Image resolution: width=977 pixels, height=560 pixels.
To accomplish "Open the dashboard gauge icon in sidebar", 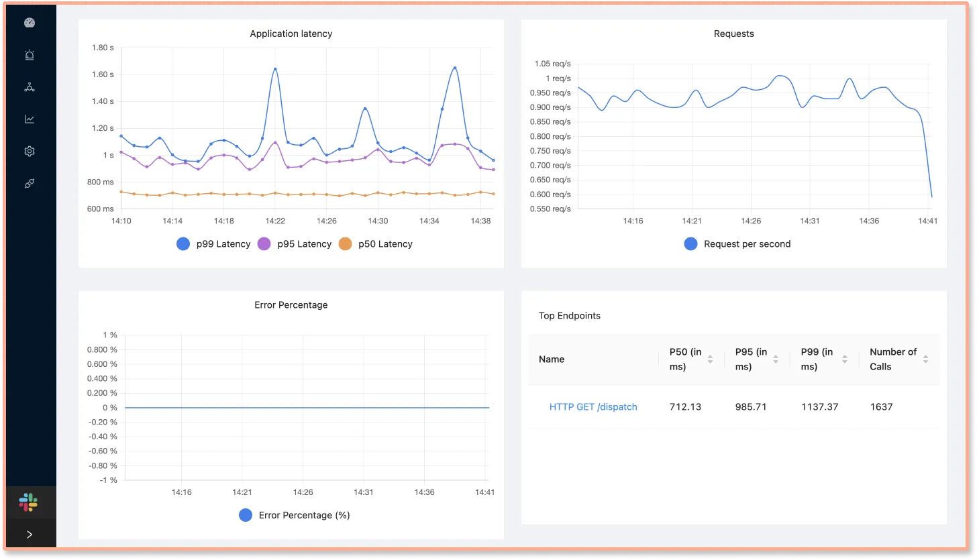I will [29, 23].
